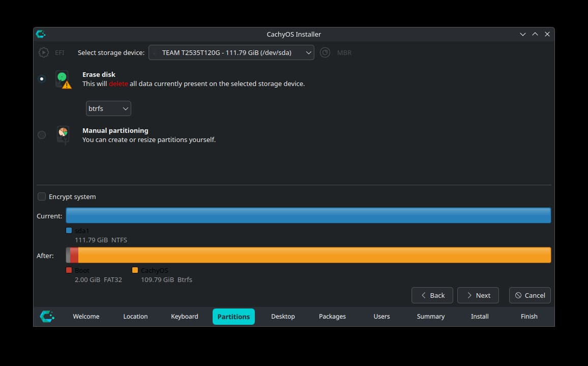Click the orange CachyOS legend swatch
The height and width of the screenshot is (366, 588).
[x=135, y=270]
